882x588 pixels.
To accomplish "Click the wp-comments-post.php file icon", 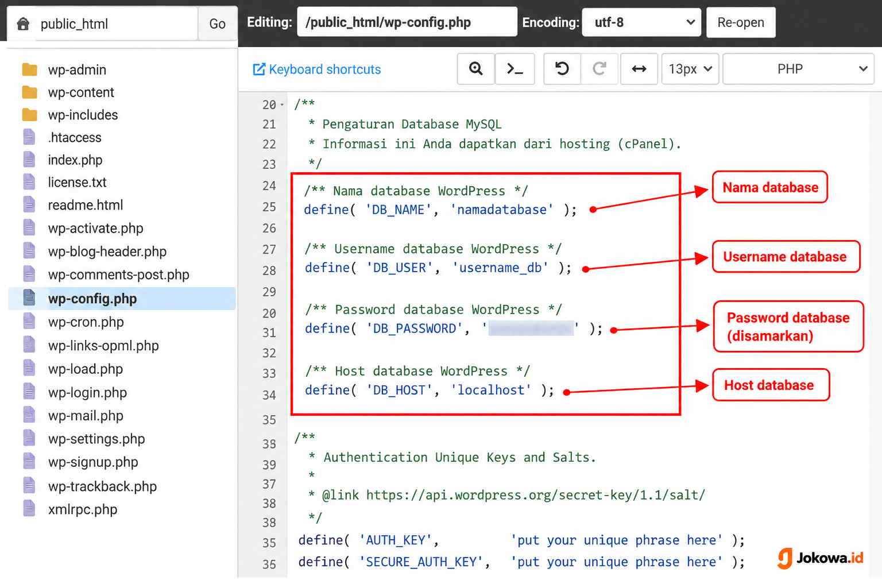I will (x=29, y=274).
